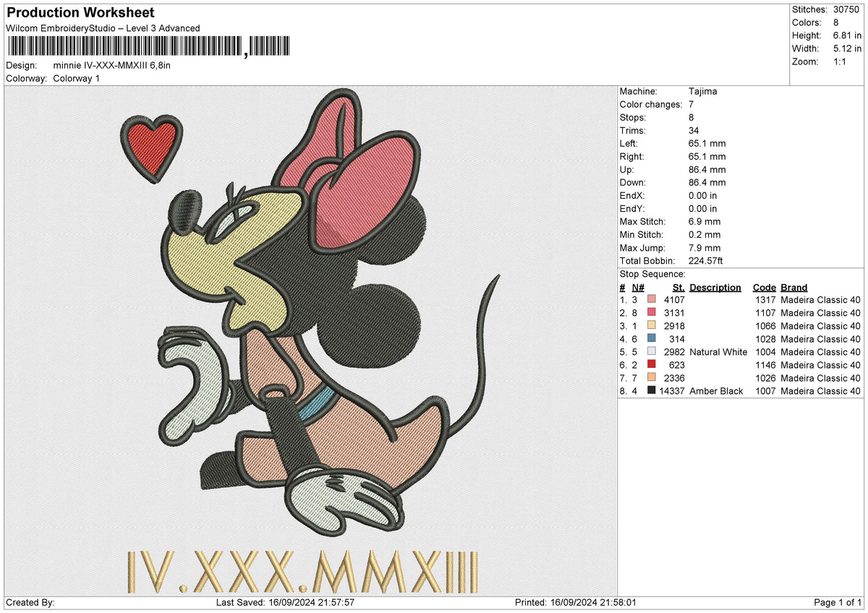Viewport: 868px width, 613px height.
Task: Select the blue swatch for code 1028
Action: pos(652,339)
